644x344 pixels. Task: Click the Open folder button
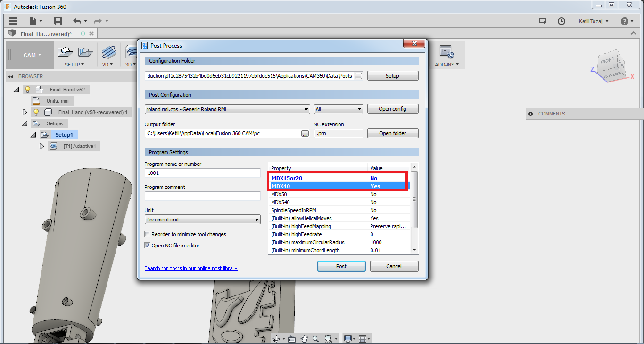pos(392,133)
